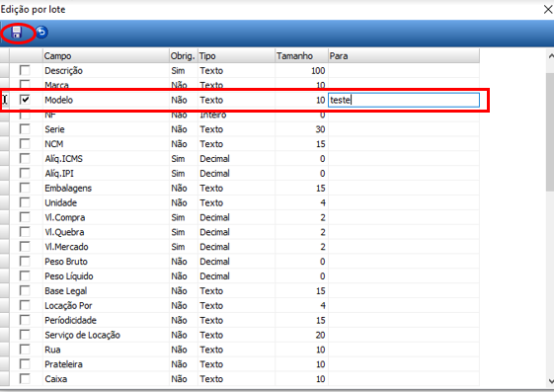Check the Peso Bruto checkbox
Screen dimensions: 554x392
click(25, 262)
